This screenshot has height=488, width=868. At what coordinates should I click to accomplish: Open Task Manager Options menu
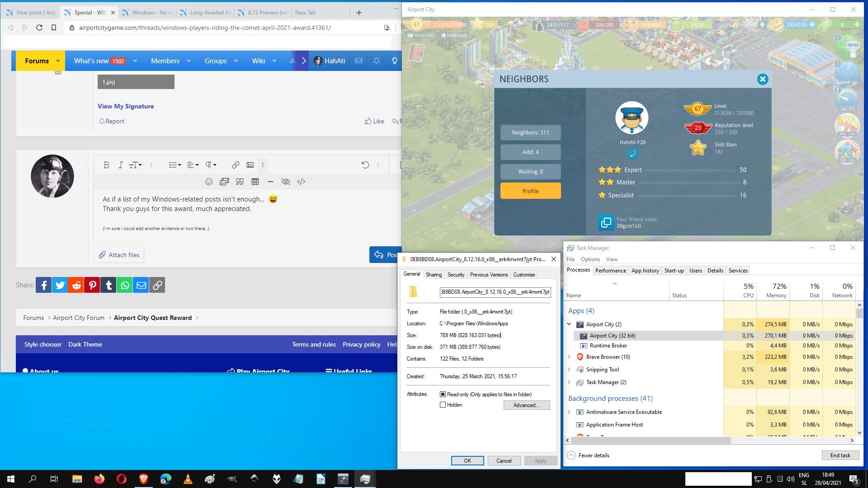[590, 259]
